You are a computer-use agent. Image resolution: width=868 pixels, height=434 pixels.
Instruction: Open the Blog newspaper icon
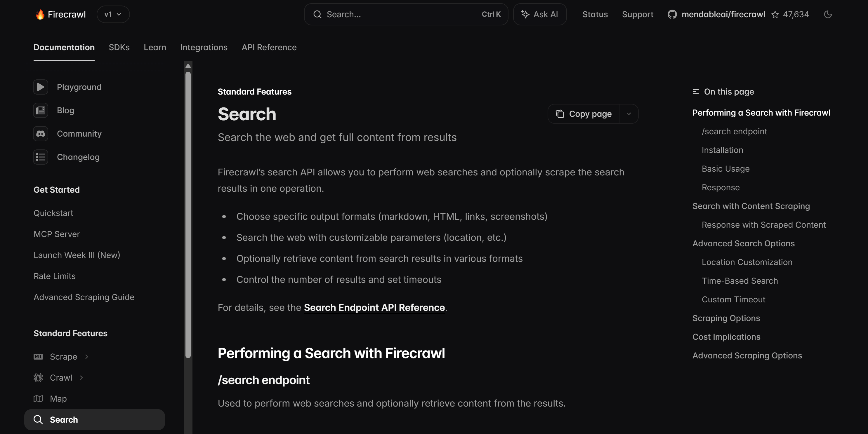point(40,110)
